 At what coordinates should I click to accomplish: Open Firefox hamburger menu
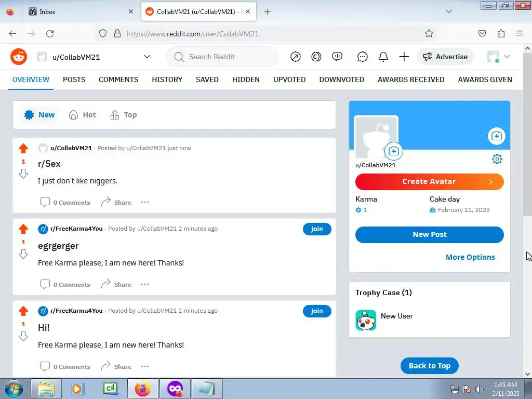tap(520, 33)
